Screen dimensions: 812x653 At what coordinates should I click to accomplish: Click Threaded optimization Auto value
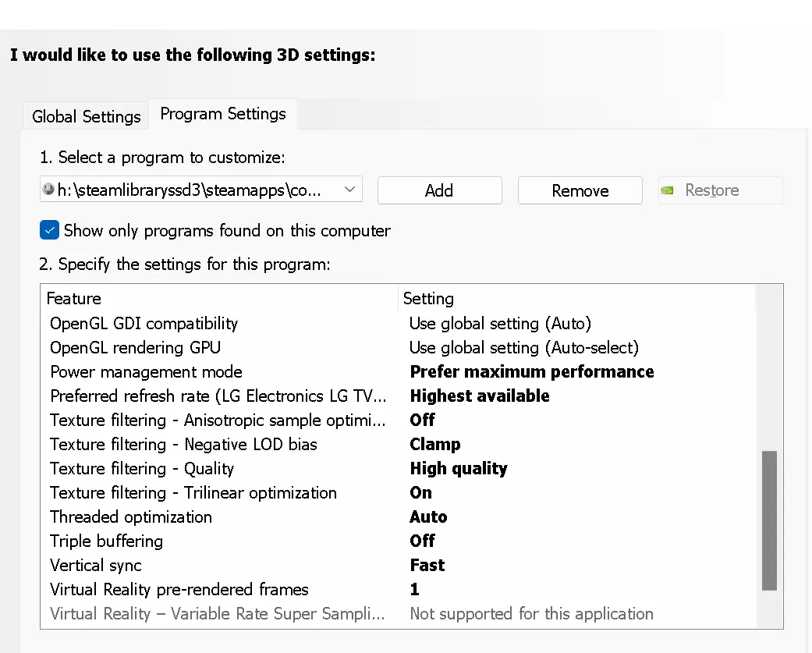point(428,517)
